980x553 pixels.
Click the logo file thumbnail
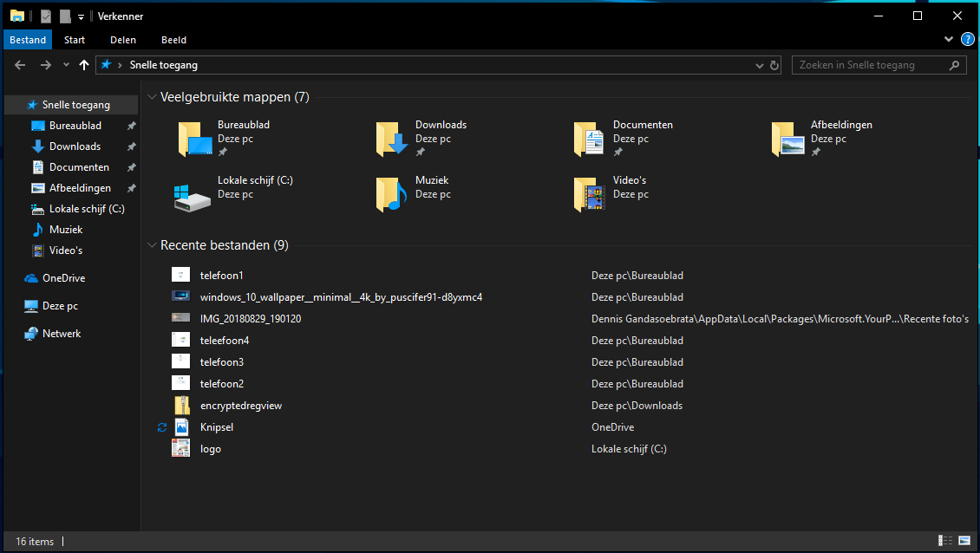click(x=180, y=449)
